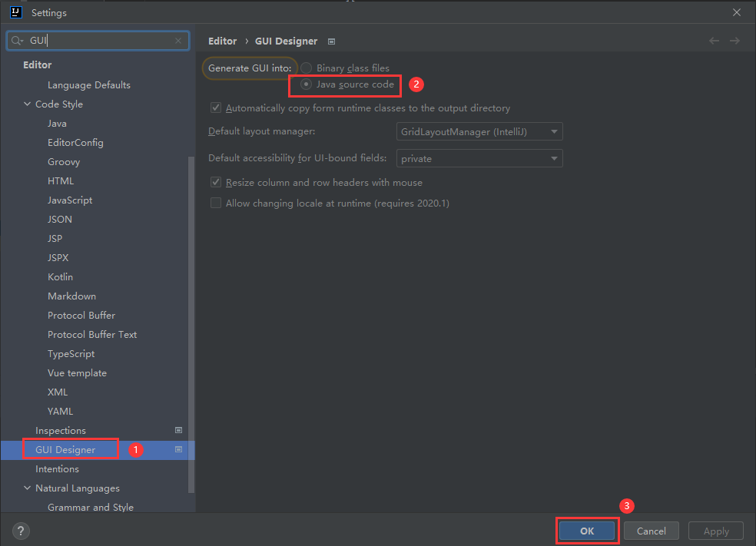Select Protocol Buffer Text entry

[x=92, y=335]
